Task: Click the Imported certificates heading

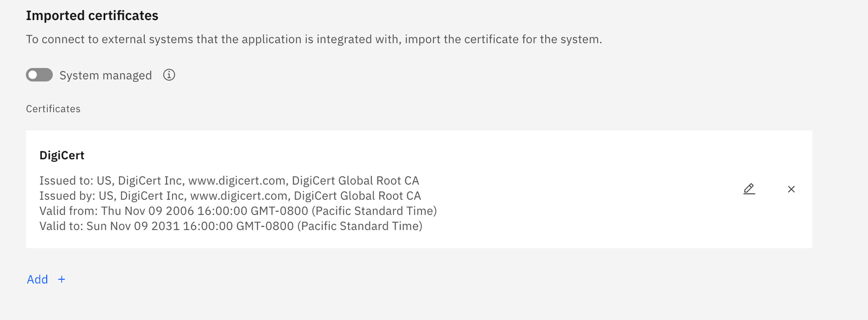Action: (92, 15)
